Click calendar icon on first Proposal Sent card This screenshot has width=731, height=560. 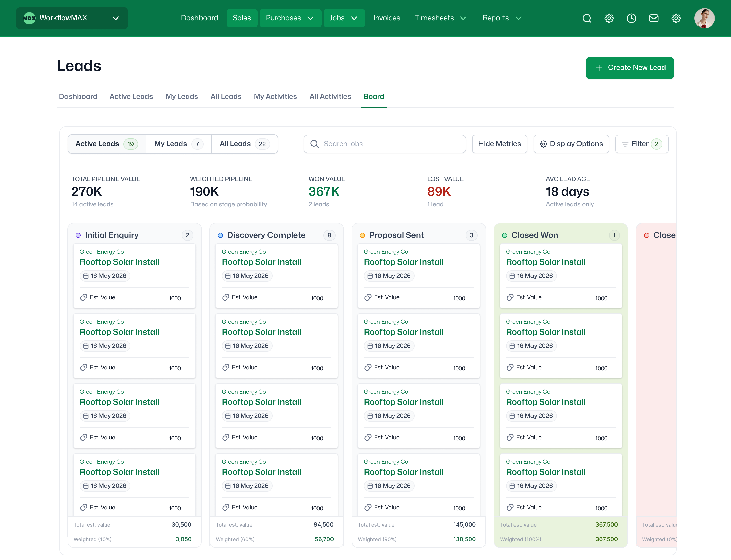coord(370,276)
